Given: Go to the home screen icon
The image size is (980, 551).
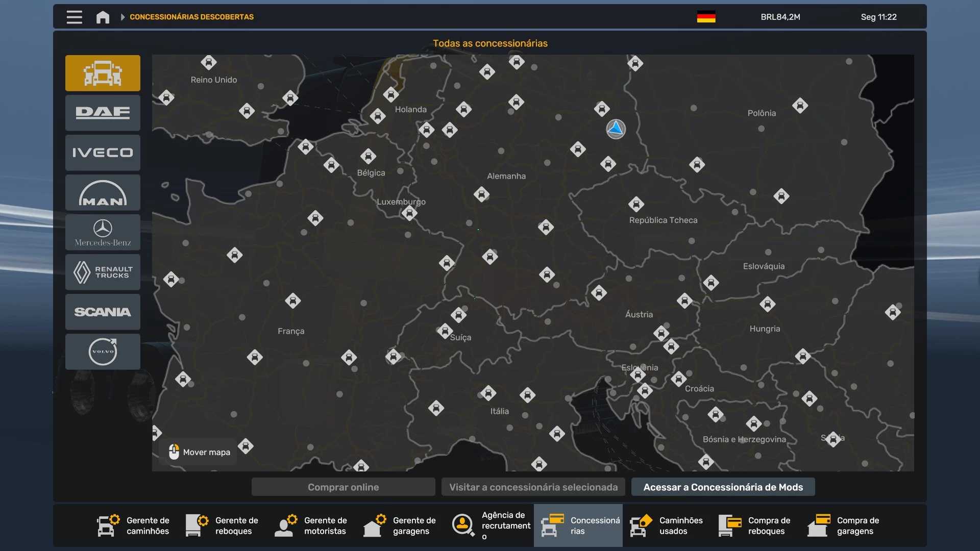Looking at the screenshot, I should pos(103,17).
